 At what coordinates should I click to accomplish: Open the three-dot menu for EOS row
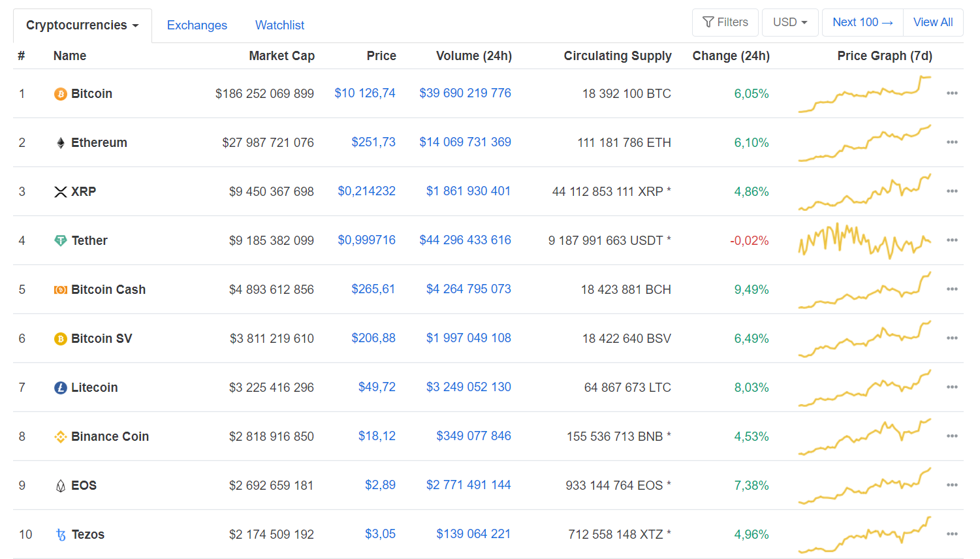coord(952,485)
